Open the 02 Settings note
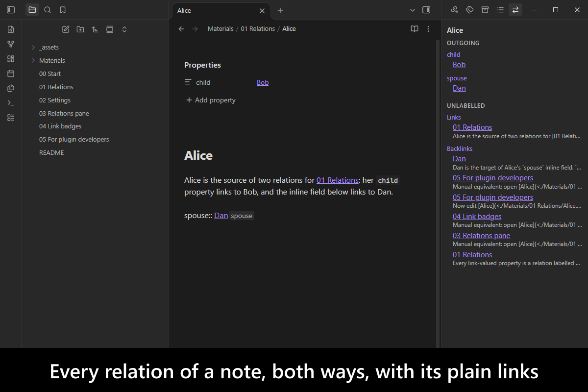This screenshot has height=392, width=588. pos(55,100)
